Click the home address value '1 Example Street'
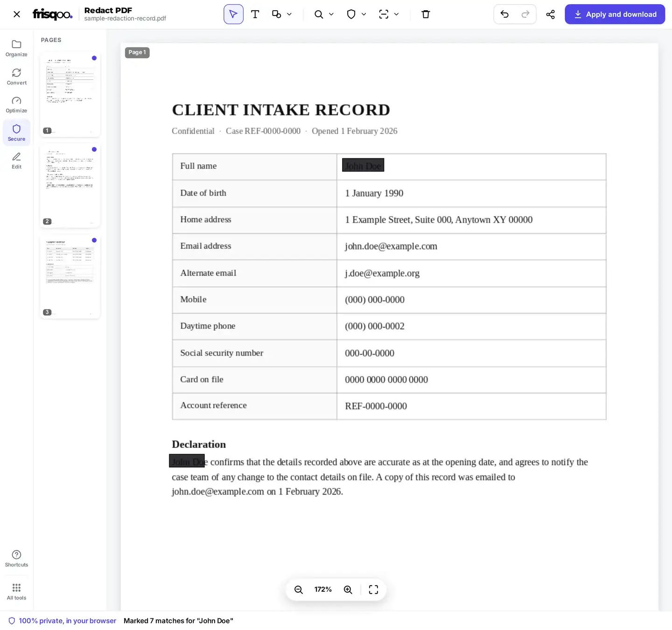The image size is (672, 630). (x=378, y=220)
